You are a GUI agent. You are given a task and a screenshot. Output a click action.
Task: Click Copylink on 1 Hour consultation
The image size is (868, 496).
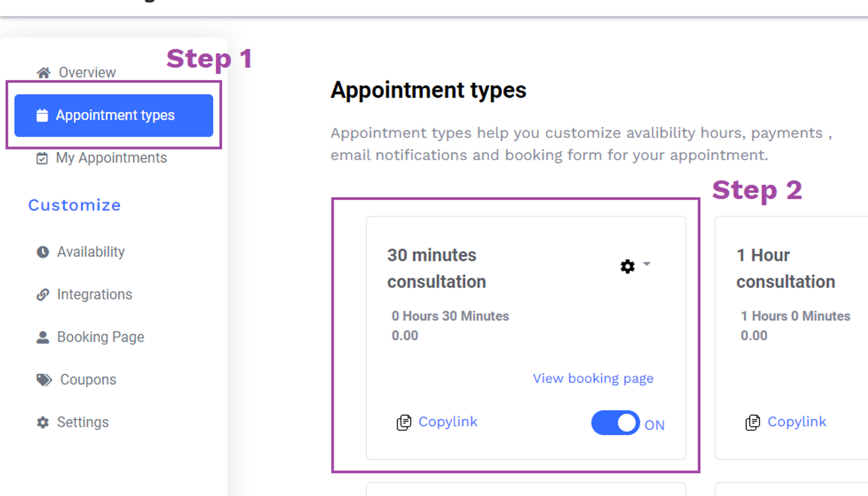pyautogui.click(x=797, y=422)
